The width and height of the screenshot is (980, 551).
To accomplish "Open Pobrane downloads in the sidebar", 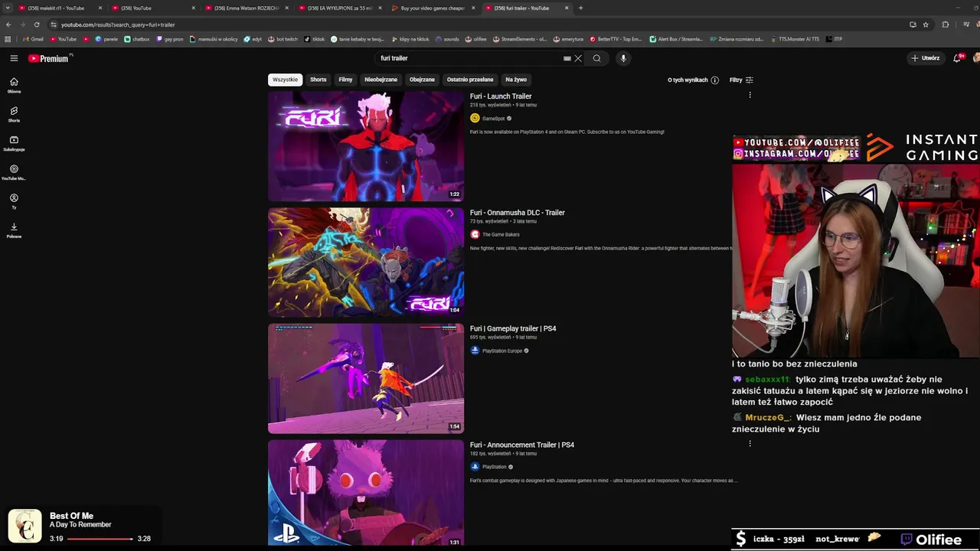I will tap(14, 230).
